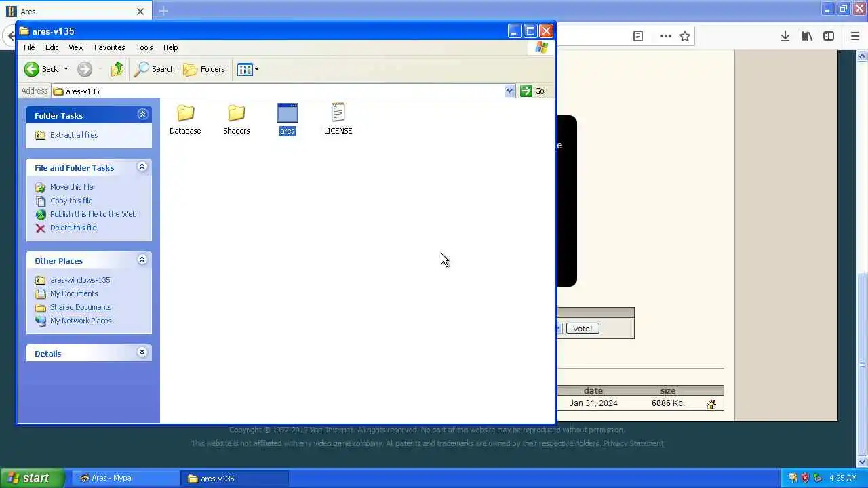868x488 pixels.
Task: Open the File menu
Action: [x=29, y=47]
